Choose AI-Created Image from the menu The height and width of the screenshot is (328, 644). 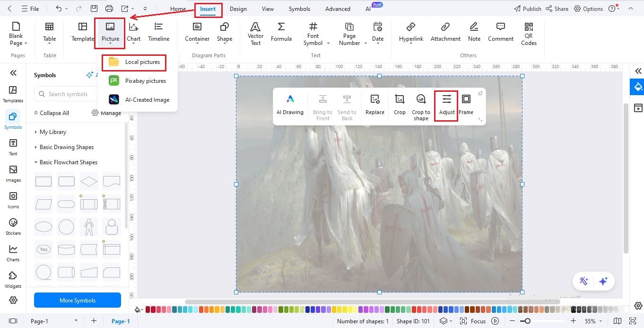[x=139, y=100]
